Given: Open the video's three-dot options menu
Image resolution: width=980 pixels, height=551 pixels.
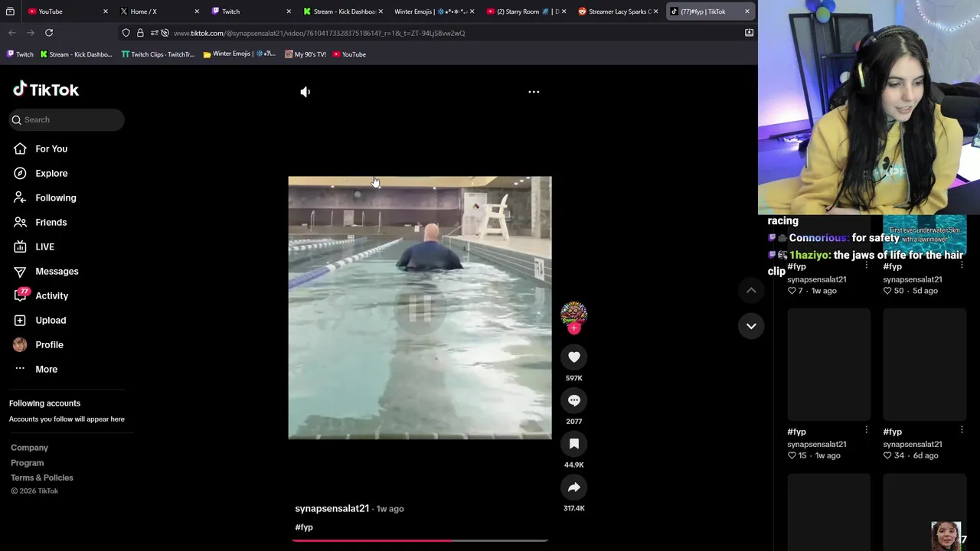Looking at the screenshot, I should pos(534,92).
